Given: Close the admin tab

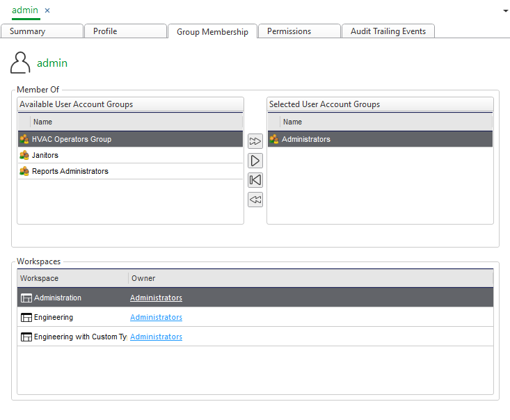Looking at the screenshot, I should click(x=47, y=10).
